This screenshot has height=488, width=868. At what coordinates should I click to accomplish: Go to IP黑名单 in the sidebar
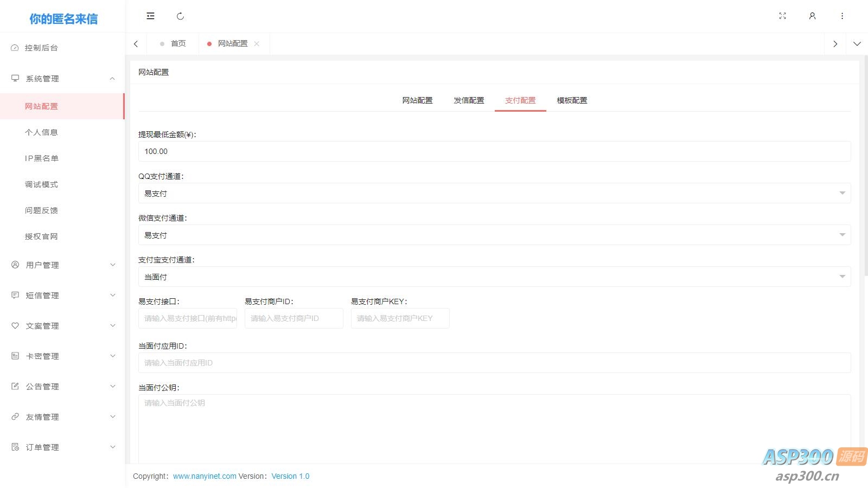coord(42,158)
